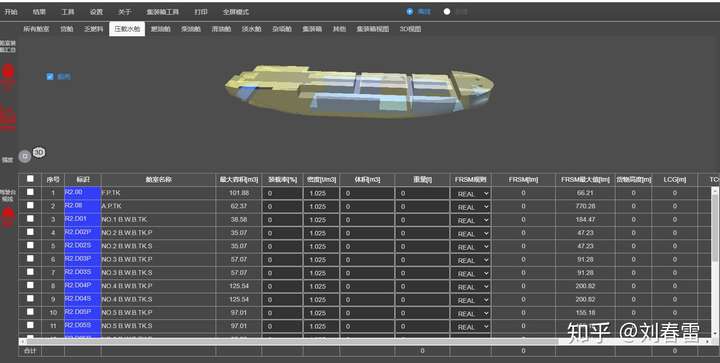Switch view to 3D hexagon button
Image resolution: width=720 pixels, height=363 pixels.
39,152
